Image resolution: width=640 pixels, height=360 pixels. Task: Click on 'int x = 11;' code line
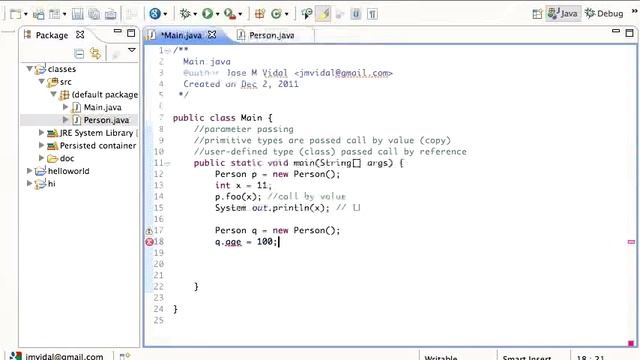pos(243,186)
